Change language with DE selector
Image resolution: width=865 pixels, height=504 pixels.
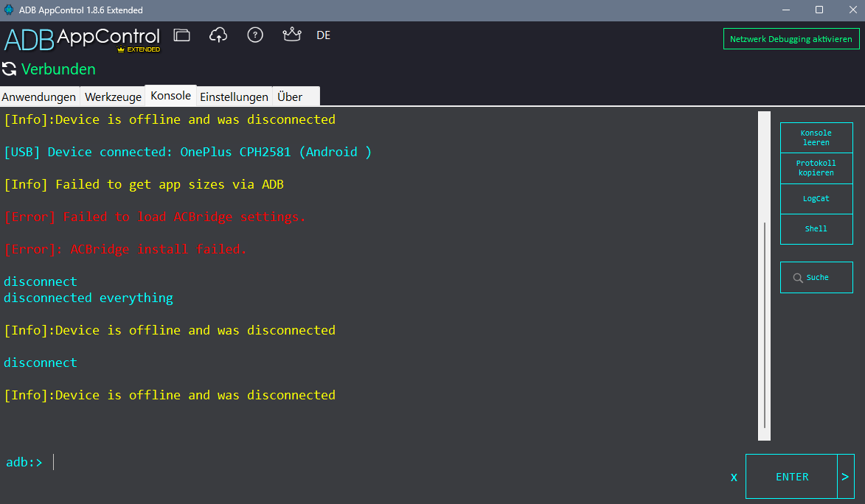pyautogui.click(x=323, y=35)
